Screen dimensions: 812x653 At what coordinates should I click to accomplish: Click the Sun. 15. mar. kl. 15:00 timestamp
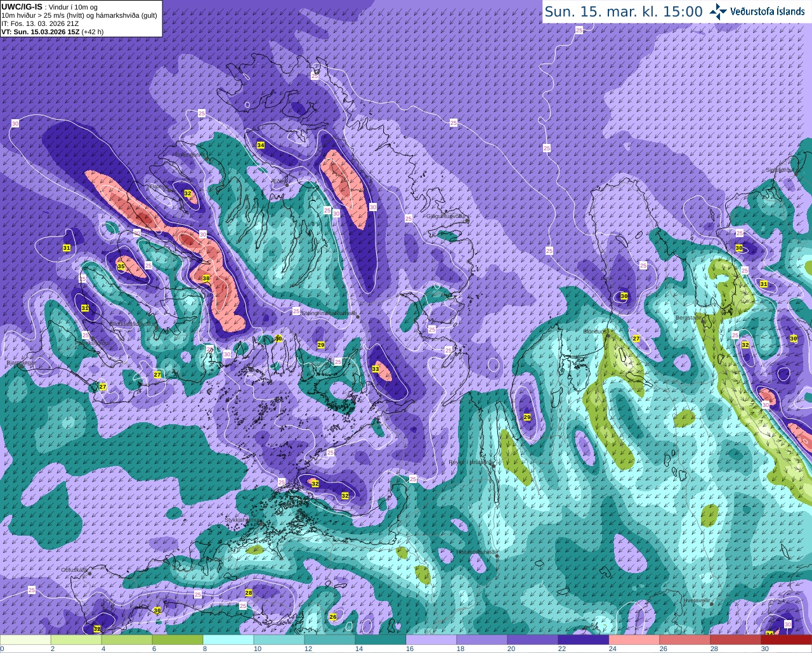pos(624,11)
